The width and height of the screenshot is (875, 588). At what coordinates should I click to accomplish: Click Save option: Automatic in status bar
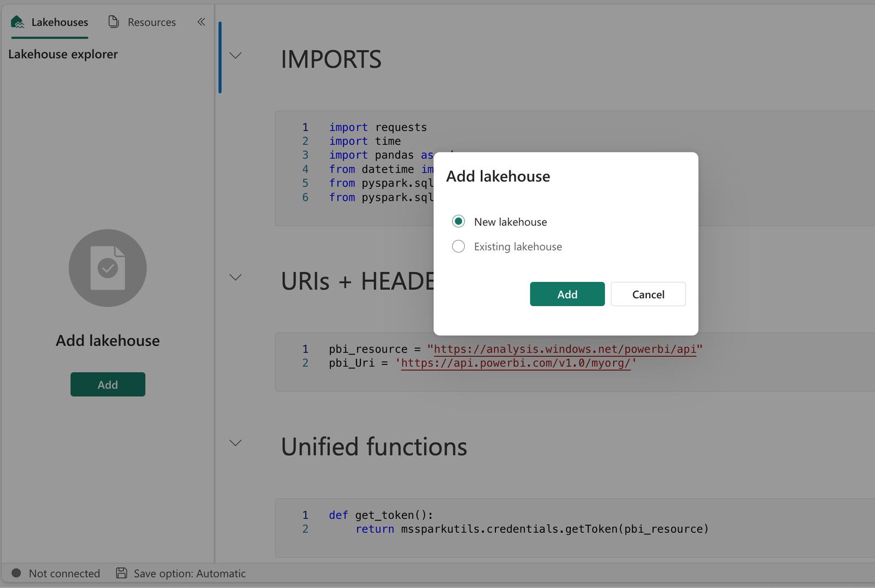(190, 573)
